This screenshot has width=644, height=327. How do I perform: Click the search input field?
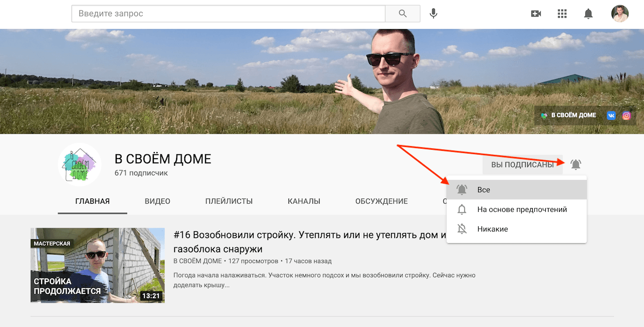point(228,14)
